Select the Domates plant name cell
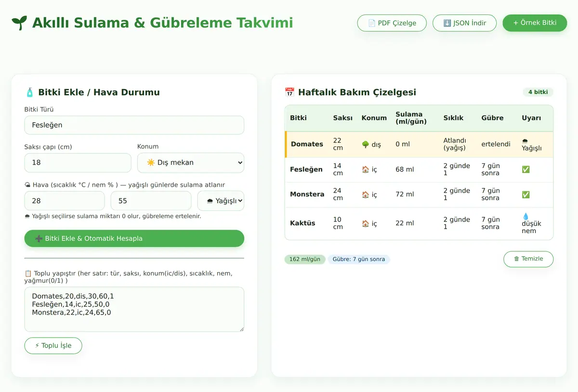The image size is (578, 392). pos(307,144)
